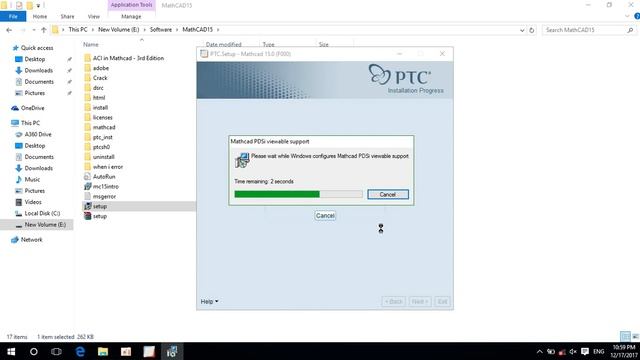The width and height of the screenshot is (640, 360).
Task: Go back using the Explorer back arrow
Action: pyautogui.click(x=9, y=30)
